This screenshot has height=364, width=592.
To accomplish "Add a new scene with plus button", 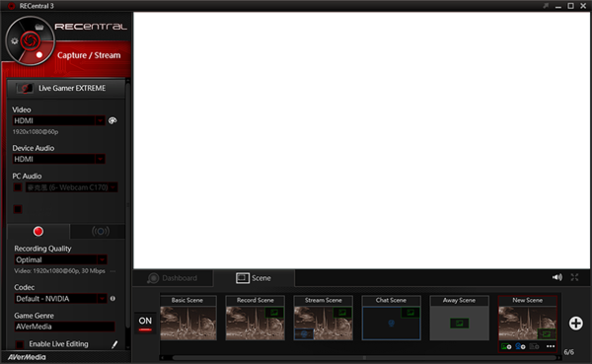I will (x=576, y=324).
